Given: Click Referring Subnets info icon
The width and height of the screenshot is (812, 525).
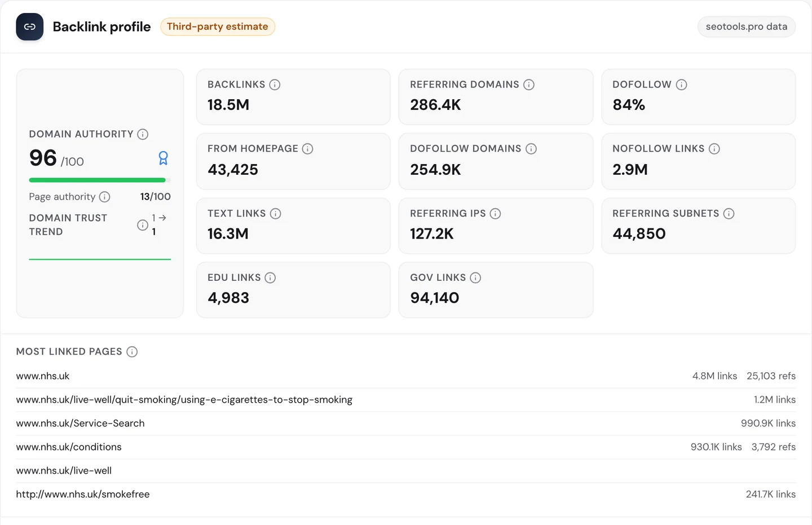Looking at the screenshot, I should click(x=729, y=214).
